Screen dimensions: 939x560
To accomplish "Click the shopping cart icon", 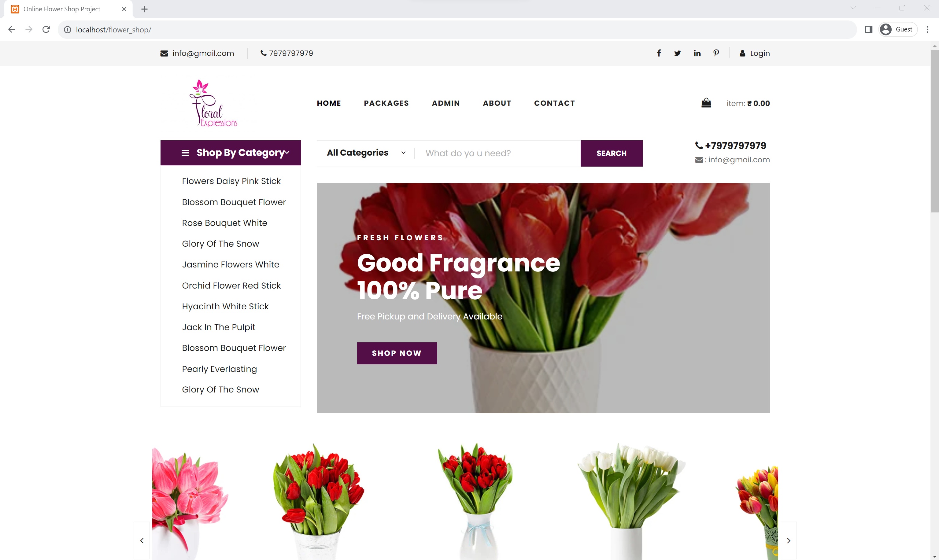I will point(706,103).
